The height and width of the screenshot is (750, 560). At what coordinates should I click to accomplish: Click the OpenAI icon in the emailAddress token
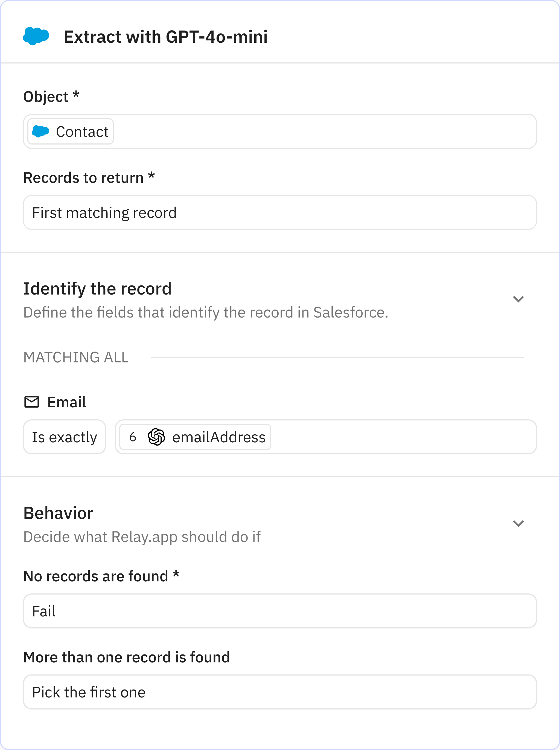click(x=156, y=437)
